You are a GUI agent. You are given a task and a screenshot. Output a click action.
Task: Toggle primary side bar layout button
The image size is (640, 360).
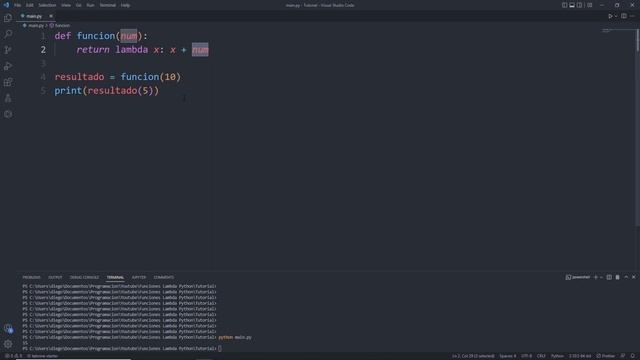(564, 5)
